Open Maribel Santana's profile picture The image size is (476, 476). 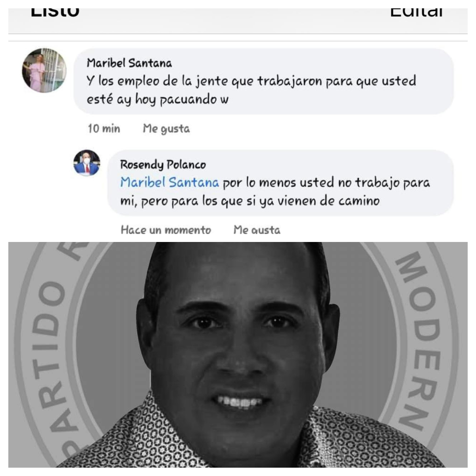[44, 70]
